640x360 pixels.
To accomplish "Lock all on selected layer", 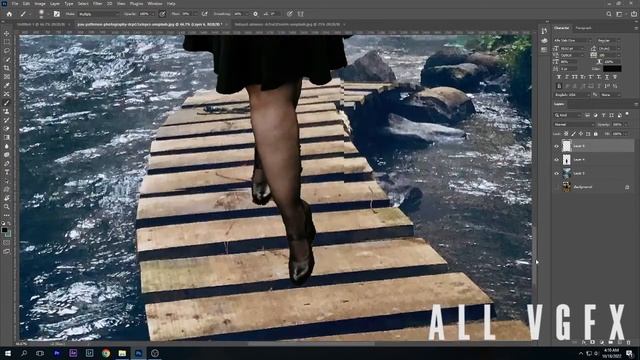I will [x=596, y=134].
